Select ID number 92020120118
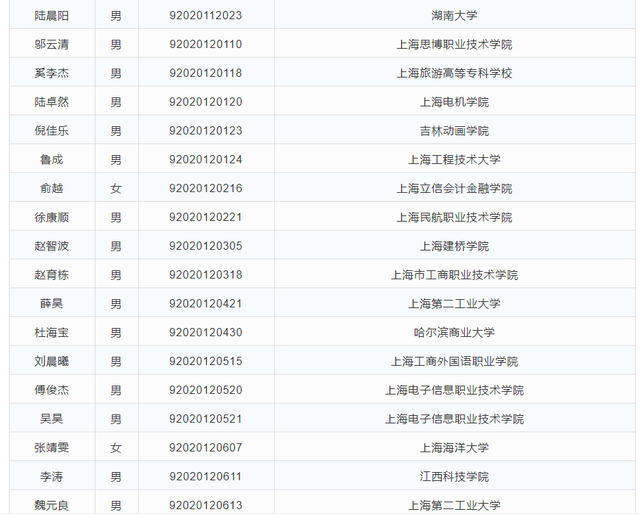This screenshot has height=516, width=640. 206,73
